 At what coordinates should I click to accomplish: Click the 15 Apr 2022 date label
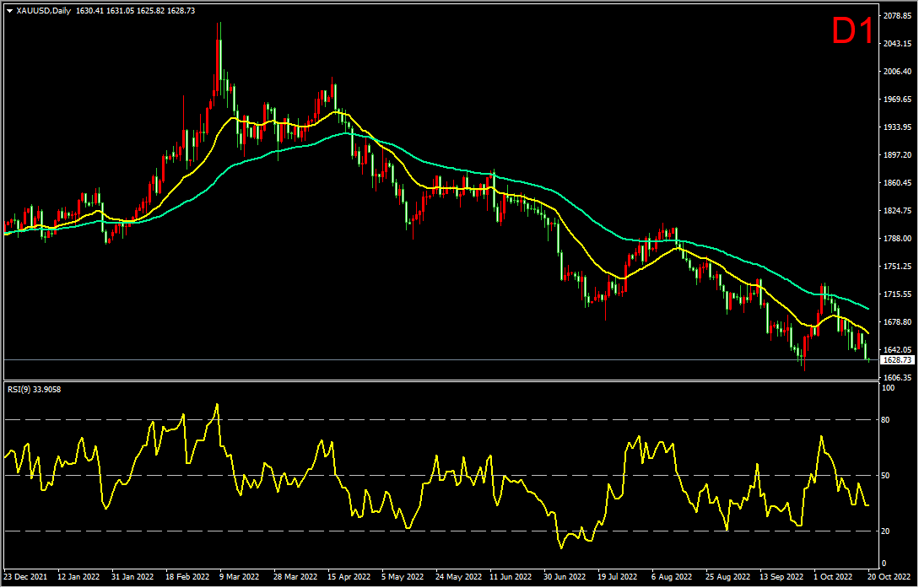pos(350,577)
